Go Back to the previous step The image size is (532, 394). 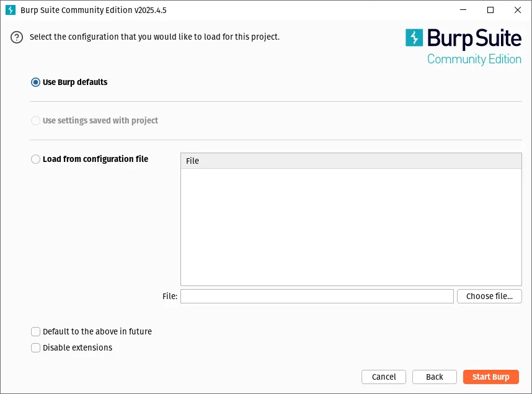434,377
